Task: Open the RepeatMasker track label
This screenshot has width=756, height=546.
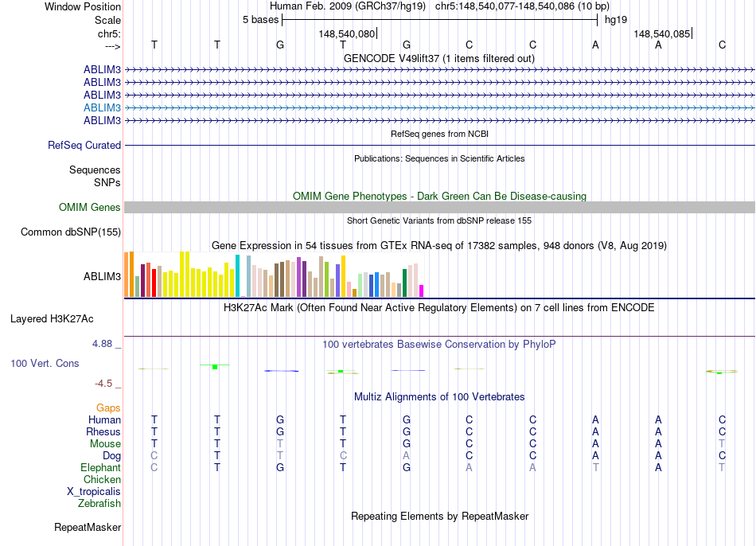Action: click(88, 527)
